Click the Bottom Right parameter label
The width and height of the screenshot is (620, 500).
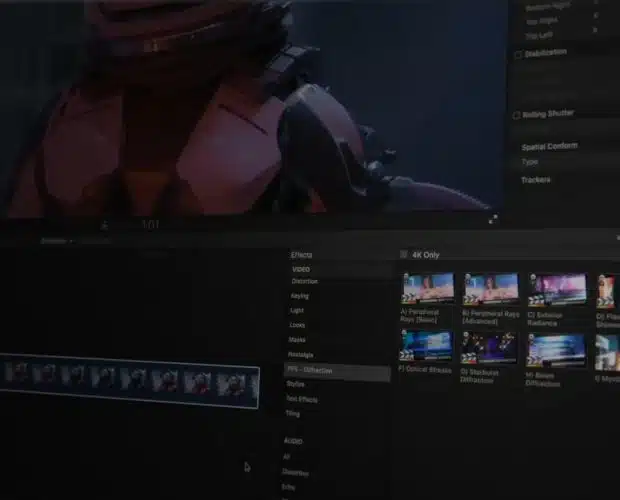coord(548,7)
